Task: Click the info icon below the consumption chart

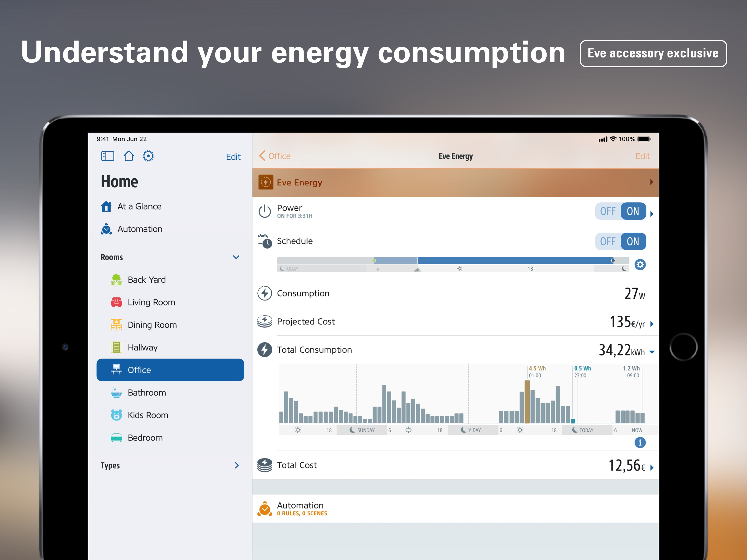Action: (640, 442)
